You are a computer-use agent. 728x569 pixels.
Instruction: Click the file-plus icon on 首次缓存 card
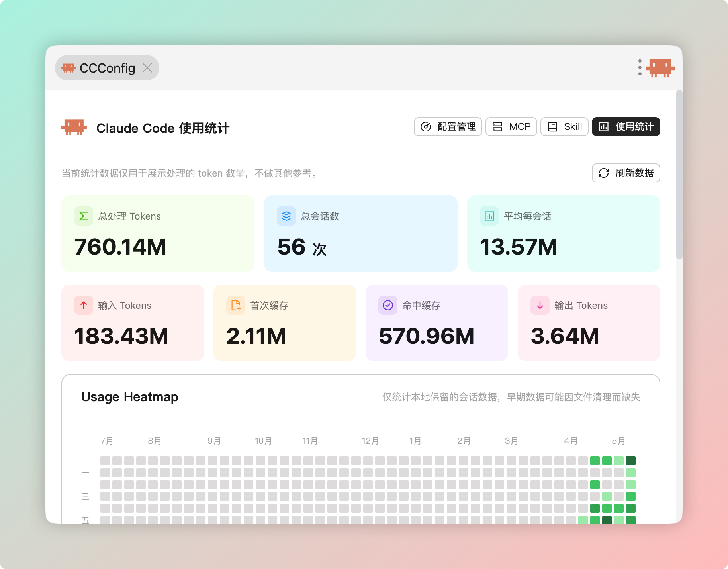tap(236, 305)
